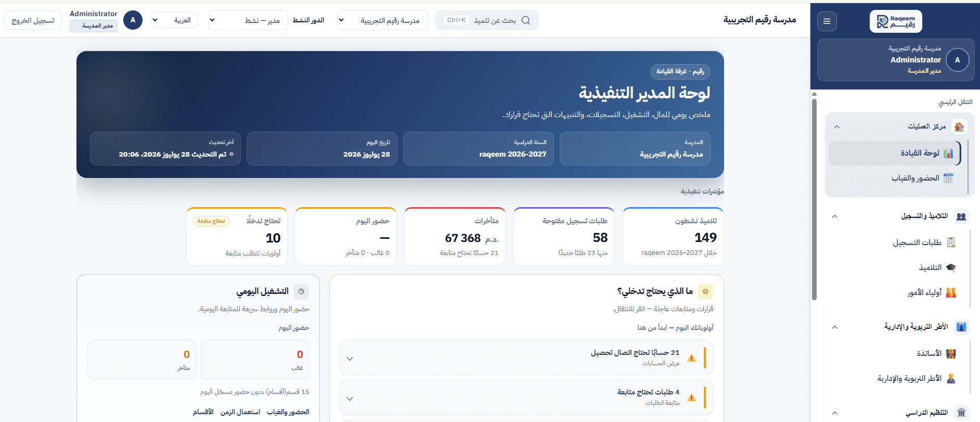This screenshot has height=422, width=980.
Task: Open the طلبات تسجيل مفتوحة 58 card
Action: tap(564, 237)
